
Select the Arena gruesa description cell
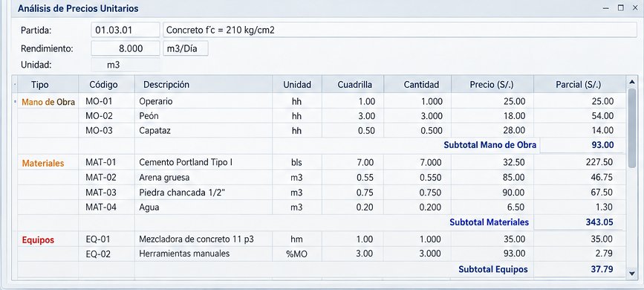(x=204, y=178)
